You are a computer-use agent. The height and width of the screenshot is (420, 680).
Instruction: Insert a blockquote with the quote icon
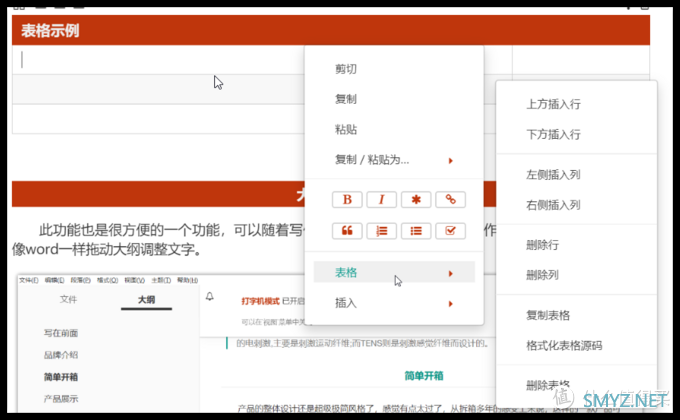[x=347, y=230]
